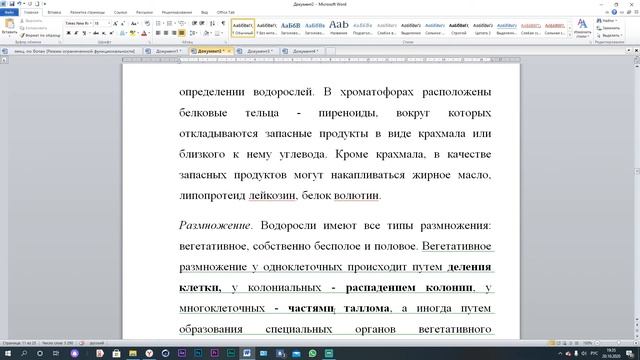
Task: Switch to the Документ4 document tab
Action: [304, 51]
